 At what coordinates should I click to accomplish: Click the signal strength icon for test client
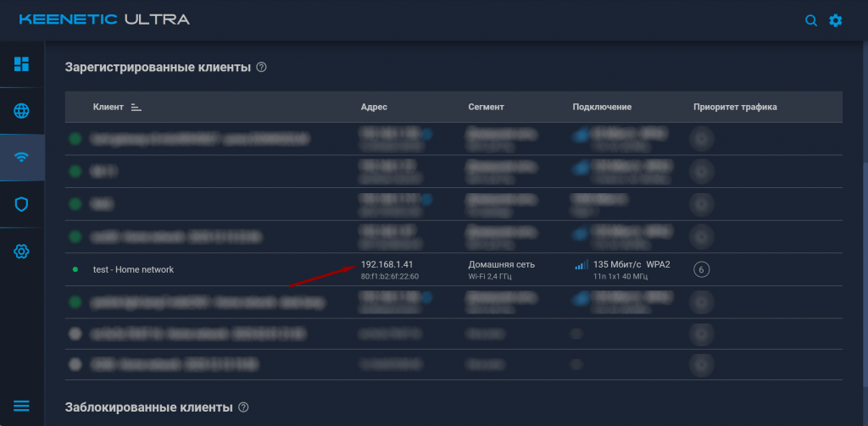click(581, 265)
